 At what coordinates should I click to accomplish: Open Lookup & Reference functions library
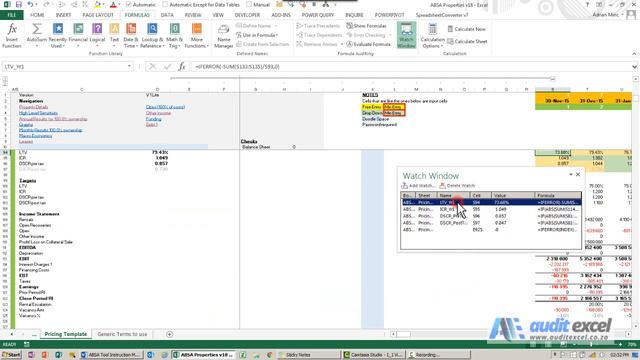click(152, 36)
